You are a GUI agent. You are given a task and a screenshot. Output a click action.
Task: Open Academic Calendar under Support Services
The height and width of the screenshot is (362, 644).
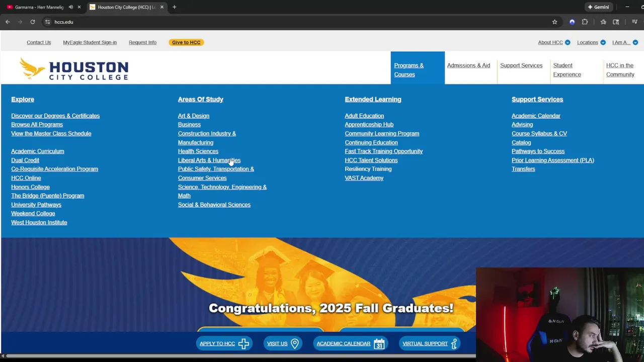[536, 116]
